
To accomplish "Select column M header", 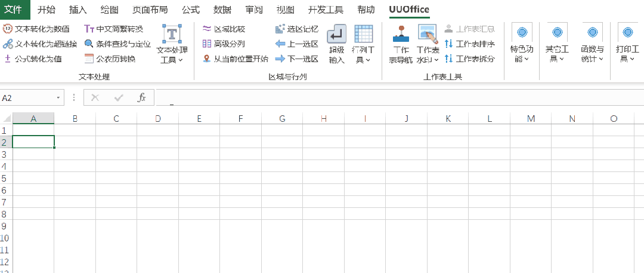I will pyautogui.click(x=531, y=119).
